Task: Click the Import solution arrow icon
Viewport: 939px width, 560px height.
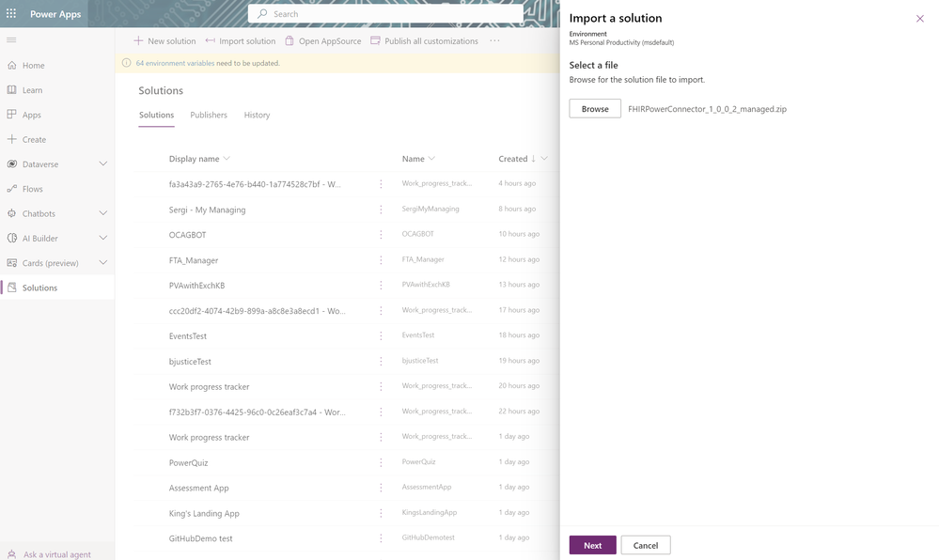Action: 211,40
